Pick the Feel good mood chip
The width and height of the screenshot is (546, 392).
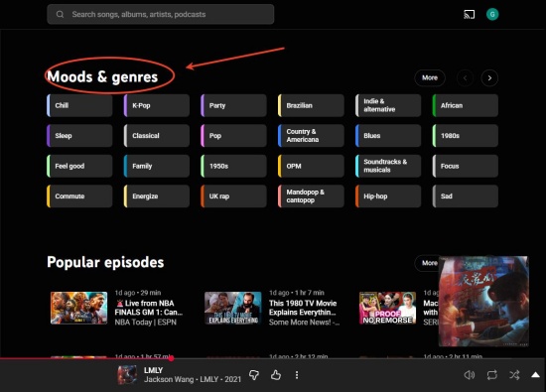(x=79, y=166)
